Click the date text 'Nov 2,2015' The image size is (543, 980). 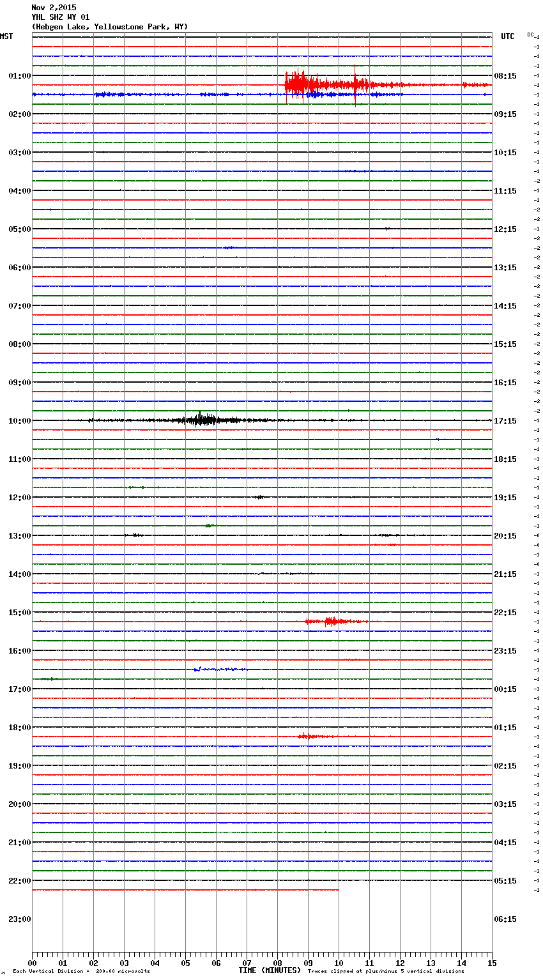click(x=54, y=8)
